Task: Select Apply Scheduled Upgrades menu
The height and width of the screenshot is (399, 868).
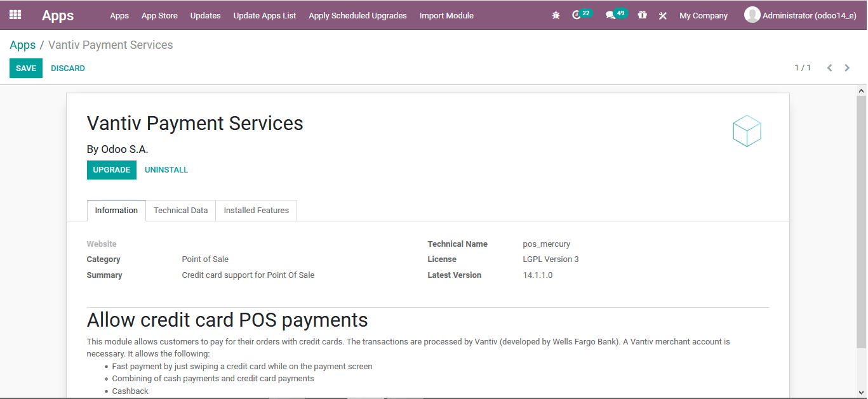Action: tap(357, 15)
